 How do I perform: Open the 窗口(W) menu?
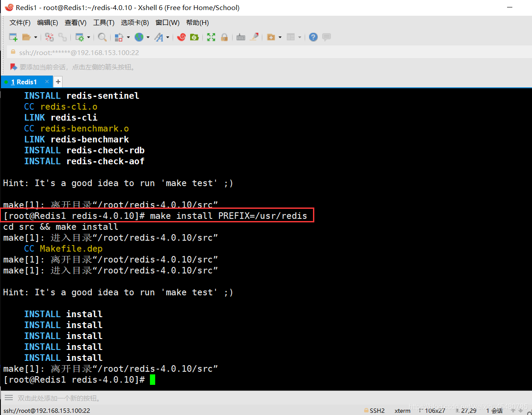tap(167, 22)
